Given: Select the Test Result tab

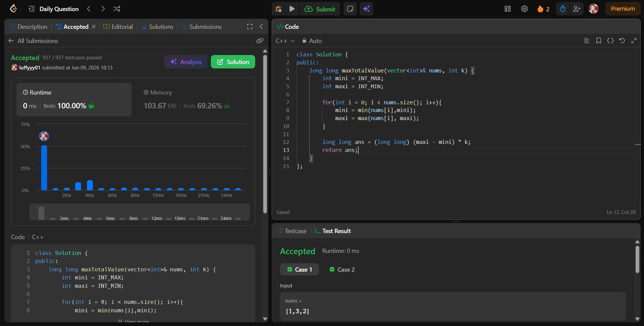Looking at the screenshot, I should (x=332, y=231).
